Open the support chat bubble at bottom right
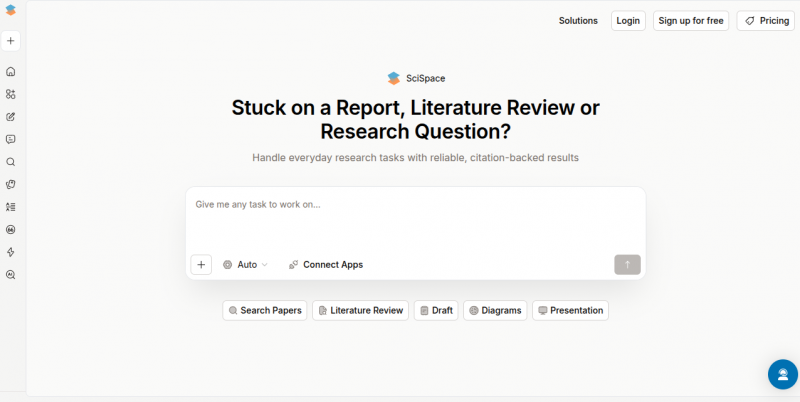 click(x=782, y=374)
